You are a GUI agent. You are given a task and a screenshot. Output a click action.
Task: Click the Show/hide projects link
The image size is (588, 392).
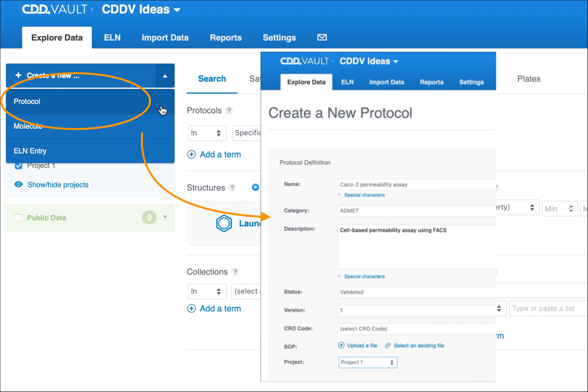coord(58,184)
